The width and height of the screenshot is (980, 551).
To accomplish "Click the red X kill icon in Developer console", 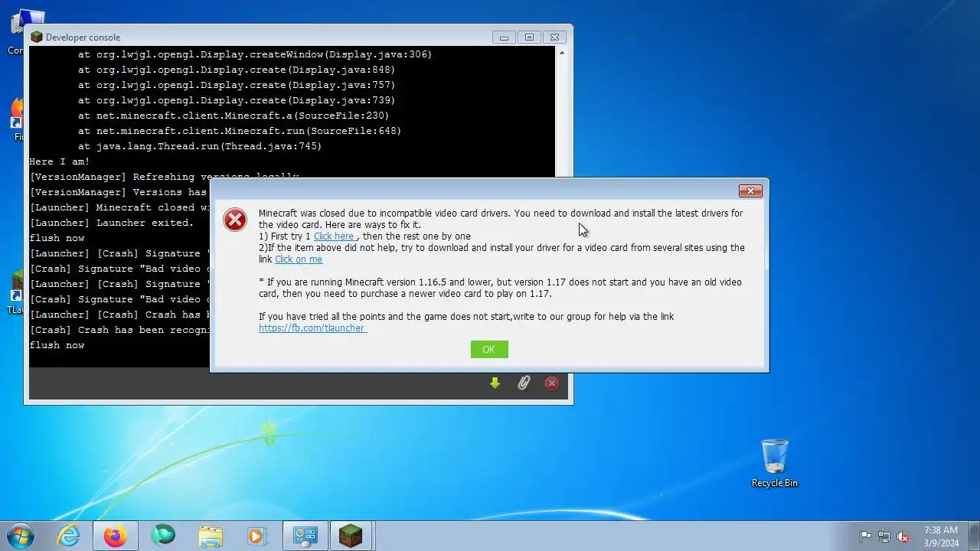I will click(552, 383).
